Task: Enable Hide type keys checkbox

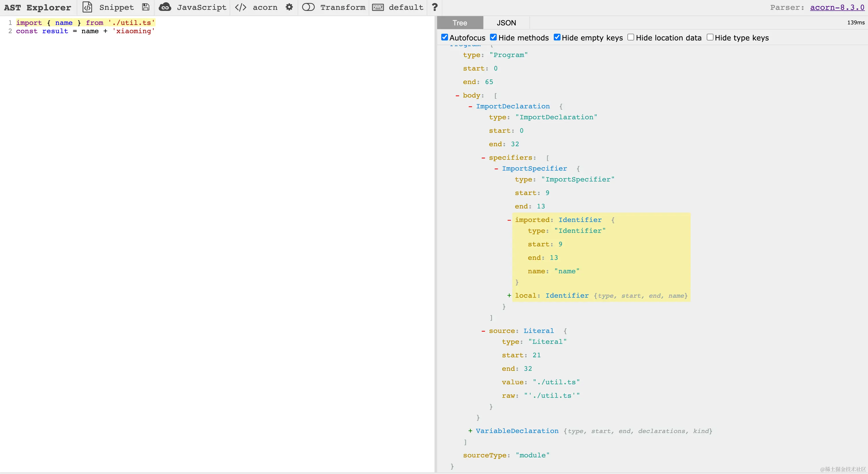Action: click(710, 37)
